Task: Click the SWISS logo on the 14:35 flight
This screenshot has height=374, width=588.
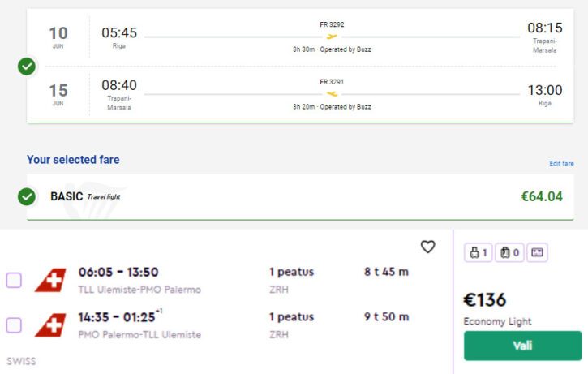Action: (x=50, y=325)
